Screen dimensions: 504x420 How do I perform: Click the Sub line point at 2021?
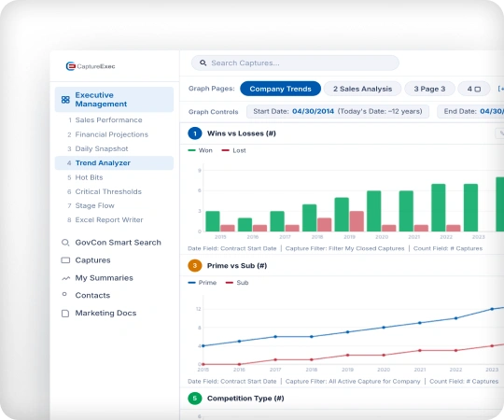click(420, 351)
